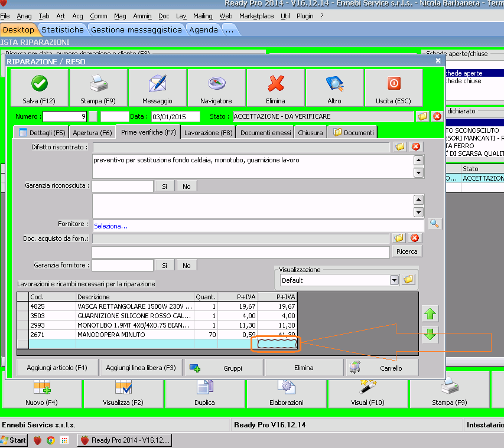Launch Chrome from the taskbar
The width and height of the screenshot is (504, 448).
[x=51, y=440]
